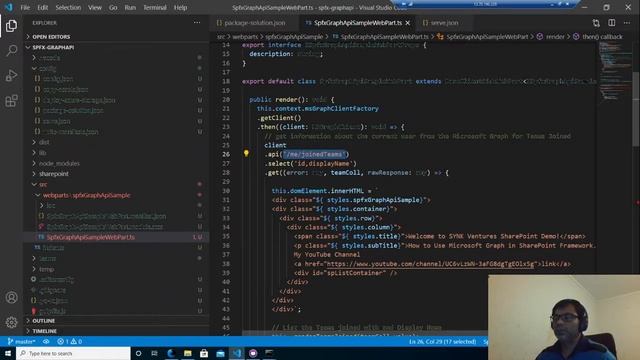Image resolution: width=640 pixels, height=360 pixels.
Task: Open the Explorer view in the activity bar
Action: [x=11, y=26]
